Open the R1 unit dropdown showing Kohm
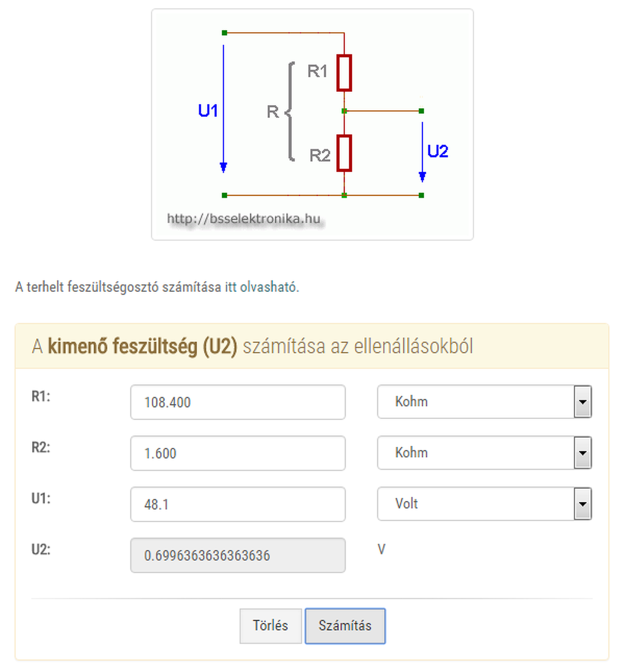 (x=484, y=402)
